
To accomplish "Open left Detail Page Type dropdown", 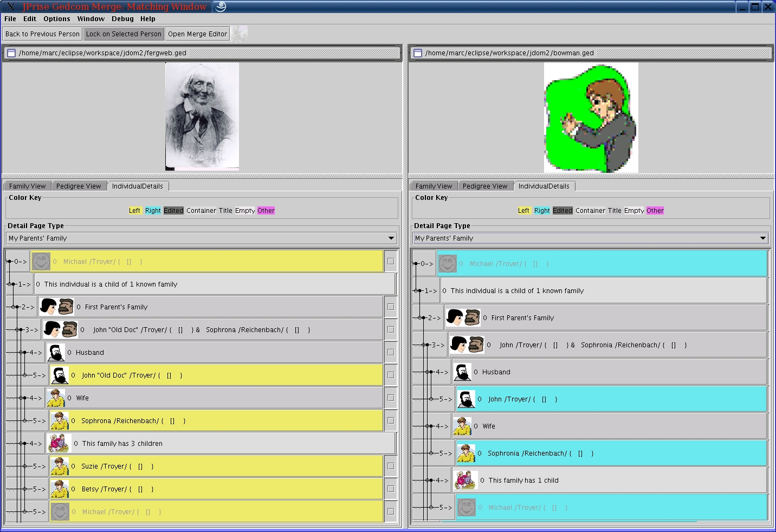I will (x=391, y=238).
